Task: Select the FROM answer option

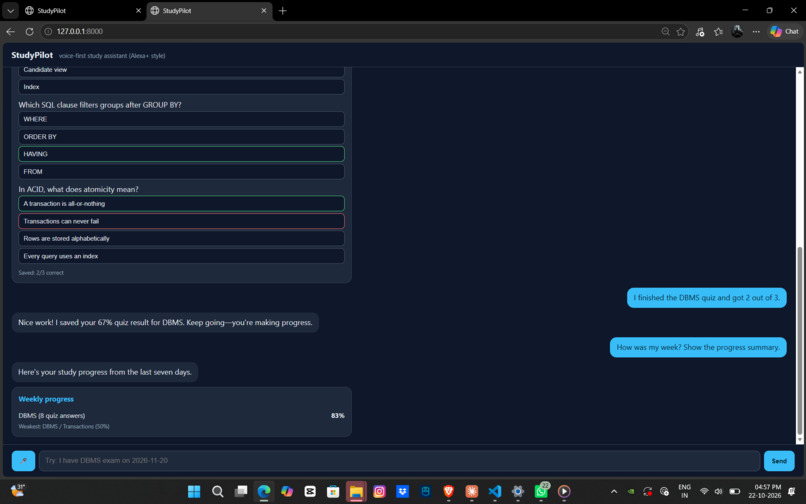Action: click(181, 171)
